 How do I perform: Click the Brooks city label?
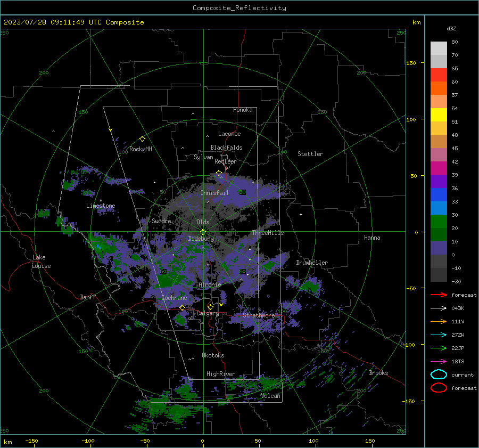pyautogui.click(x=378, y=373)
